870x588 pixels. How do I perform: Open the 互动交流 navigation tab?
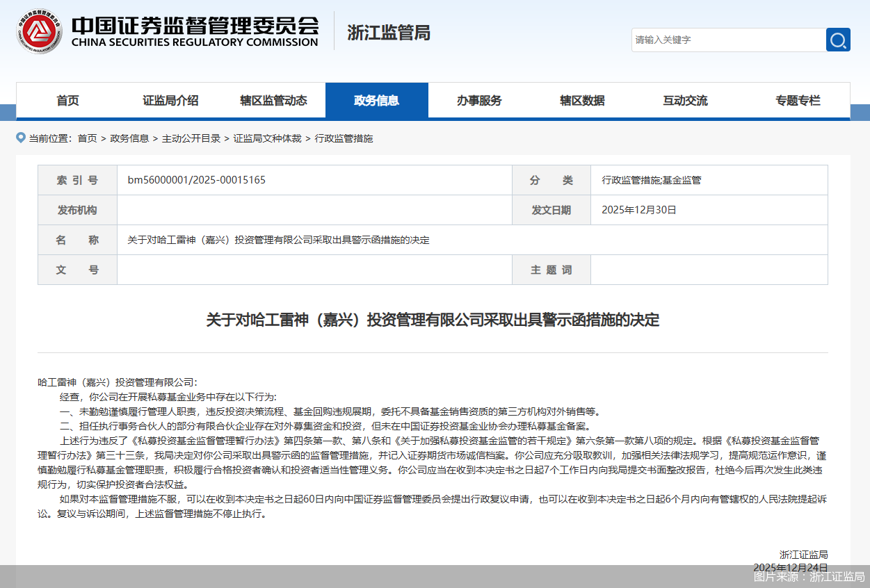click(685, 100)
